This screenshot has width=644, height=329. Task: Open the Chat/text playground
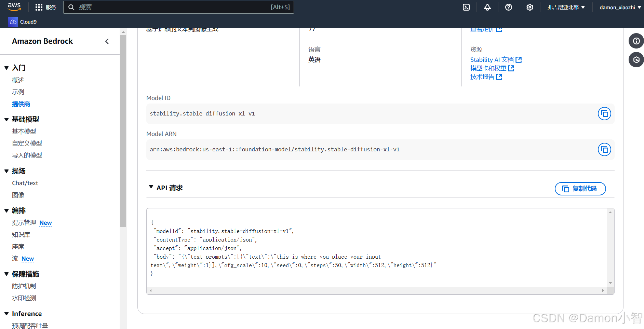(25, 183)
